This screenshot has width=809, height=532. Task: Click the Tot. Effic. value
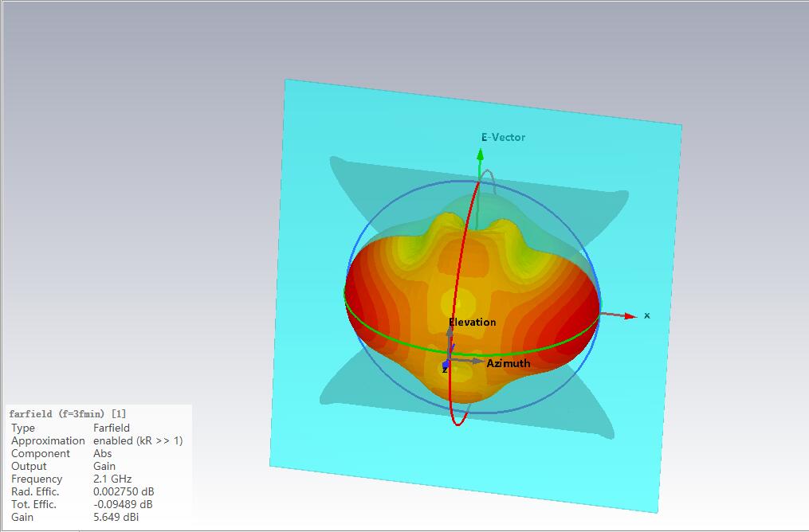pyautogui.click(x=123, y=504)
